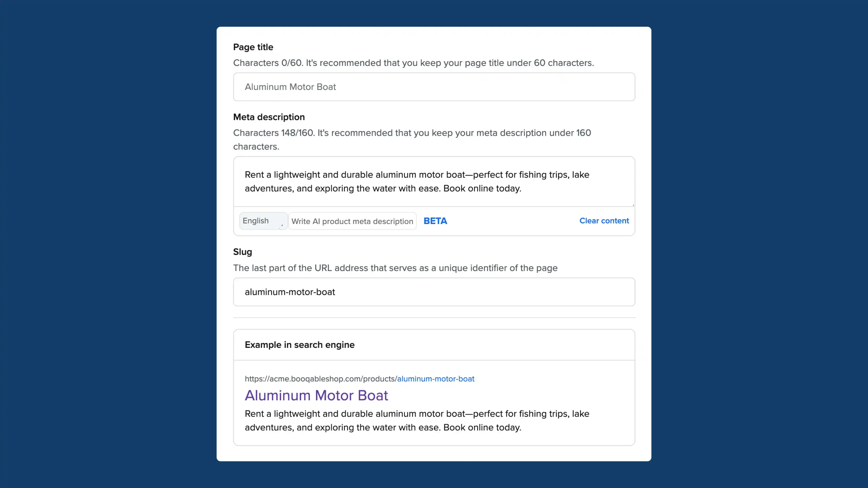Viewport: 868px width, 488px height.
Task: Focus the Aluminum Motor Boat title input
Action: (434, 87)
